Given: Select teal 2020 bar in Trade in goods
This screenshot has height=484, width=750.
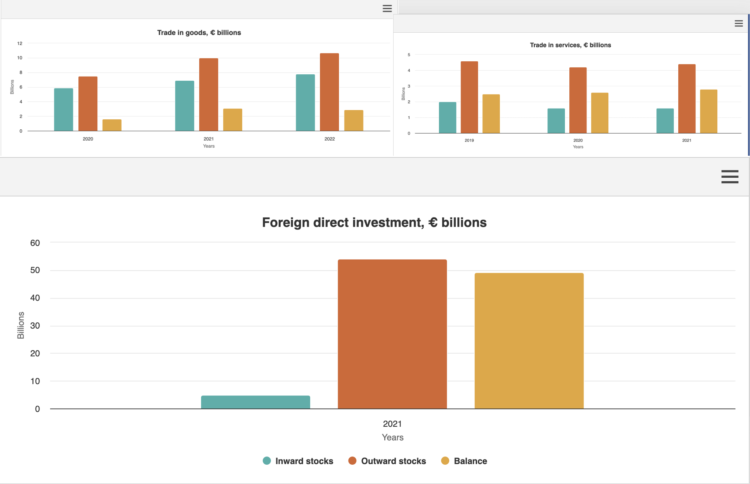Looking at the screenshot, I should point(63,110).
